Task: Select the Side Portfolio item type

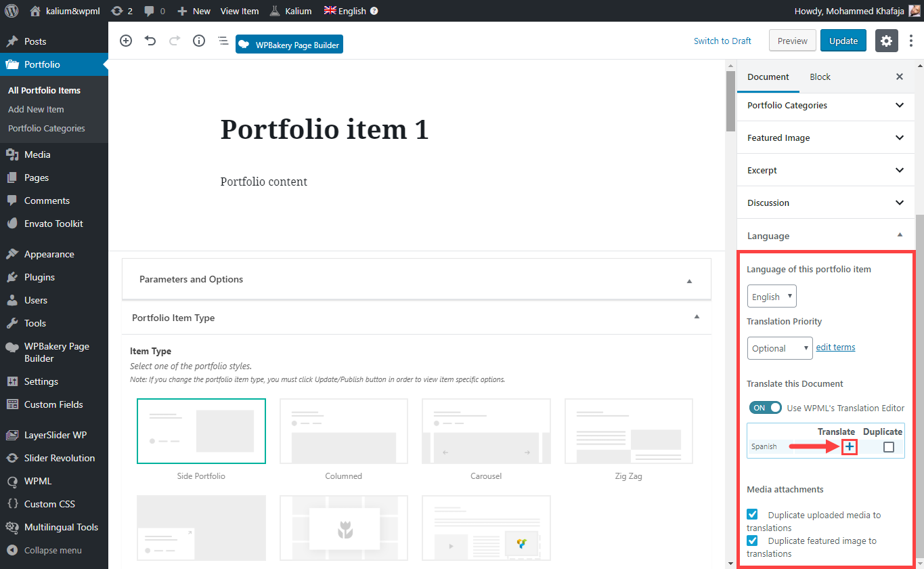Action: [x=201, y=431]
